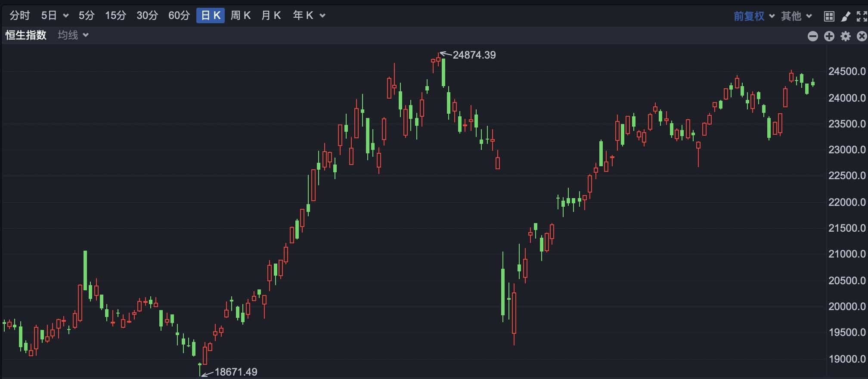Switch to the 60分 timeframe
The image size is (868, 379).
click(x=179, y=16)
